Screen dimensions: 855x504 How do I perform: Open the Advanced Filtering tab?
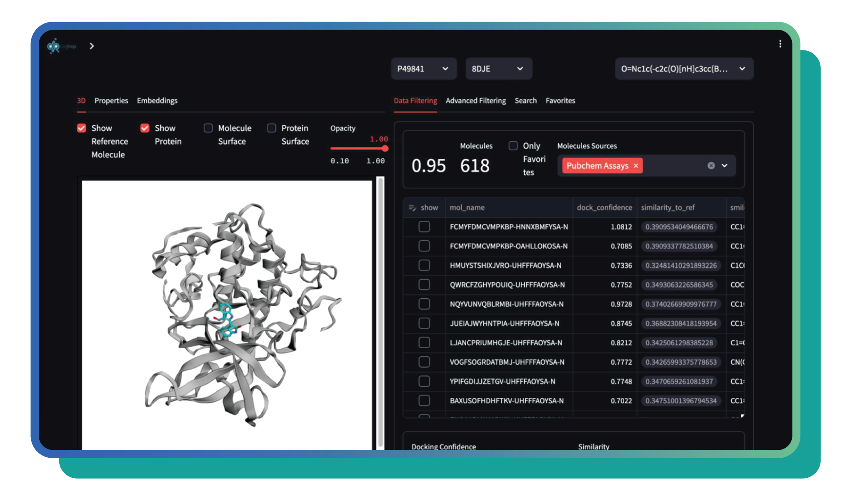(475, 101)
